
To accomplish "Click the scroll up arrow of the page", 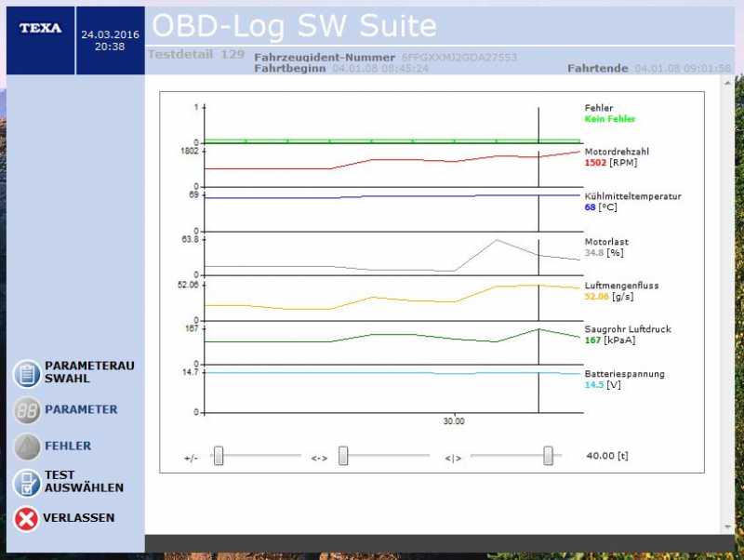I will (x=727, y=83).
